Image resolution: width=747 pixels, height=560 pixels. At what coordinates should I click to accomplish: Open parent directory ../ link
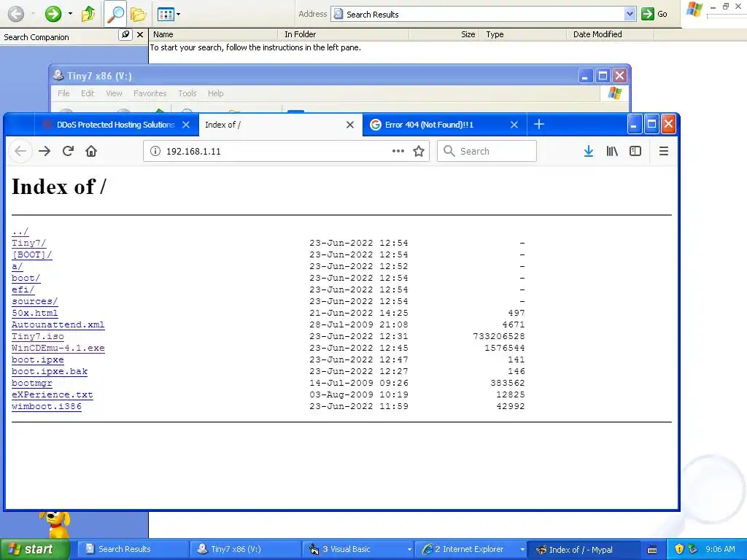(20, 231)
